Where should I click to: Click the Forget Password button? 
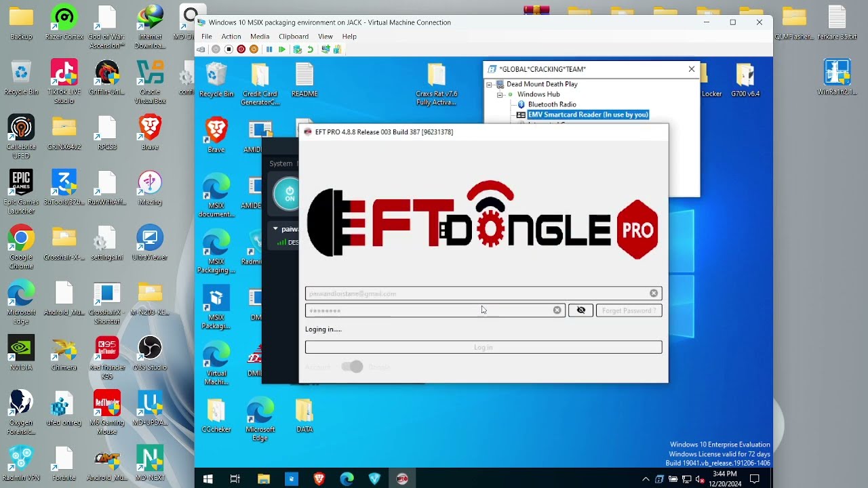tap(629, 310)
